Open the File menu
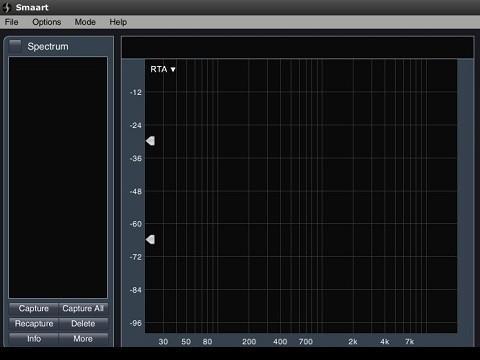Image resolution: width=480 pixels, height=360 pixels. click(x=11, y=22)
